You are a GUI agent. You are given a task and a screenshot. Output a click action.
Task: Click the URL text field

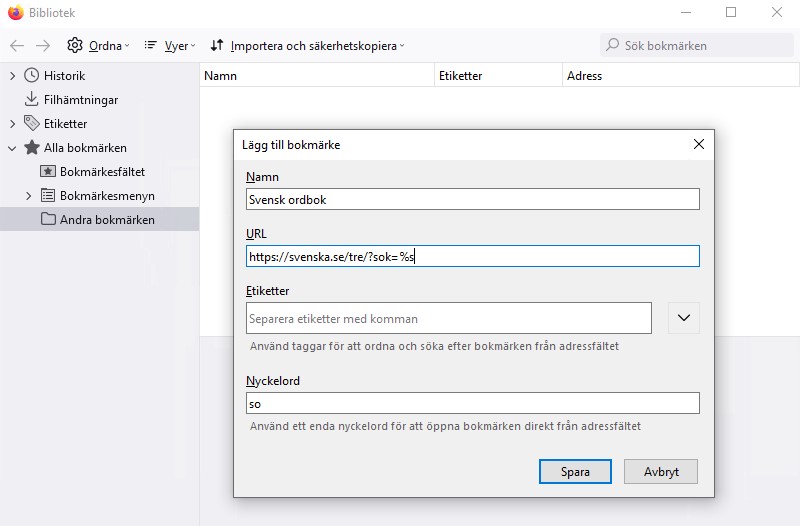click(x=472, y=257)
